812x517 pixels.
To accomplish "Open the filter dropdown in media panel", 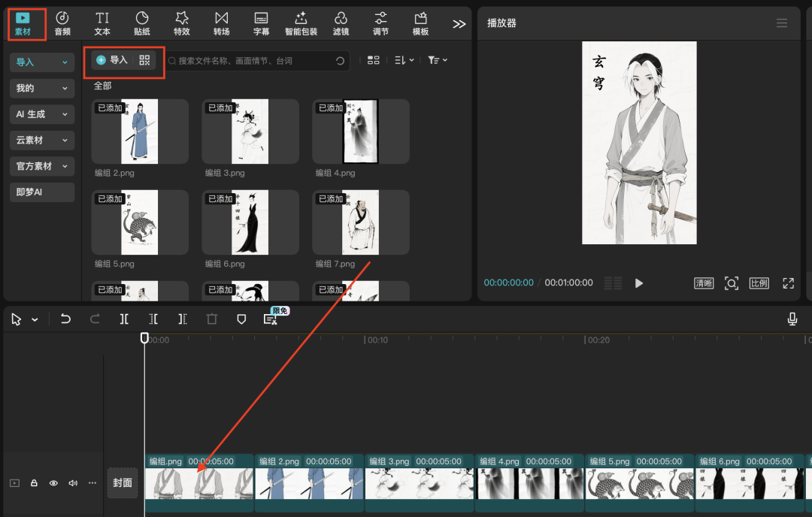I will [x=437, y=60].
